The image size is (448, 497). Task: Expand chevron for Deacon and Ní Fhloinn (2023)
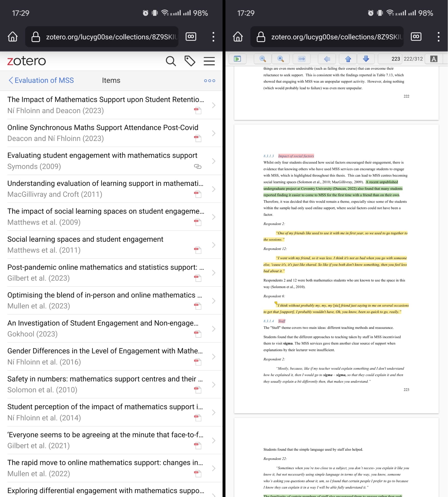click(213, 133)
